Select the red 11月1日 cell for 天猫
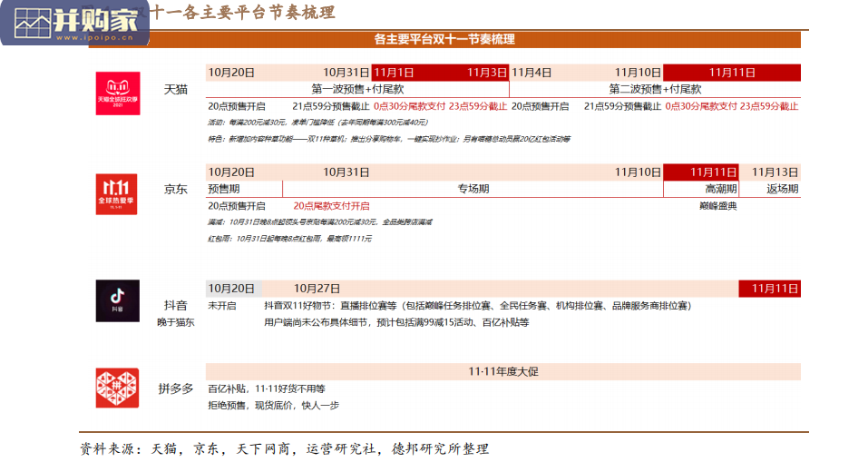Screen dimensions: 868x462 [x=394, y=73]
